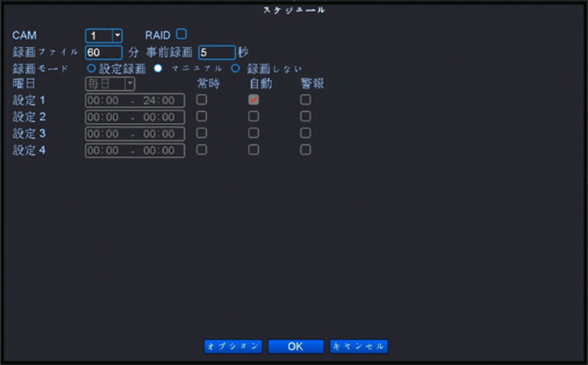
Task: Click the キャンセル button
Action: 359,346
